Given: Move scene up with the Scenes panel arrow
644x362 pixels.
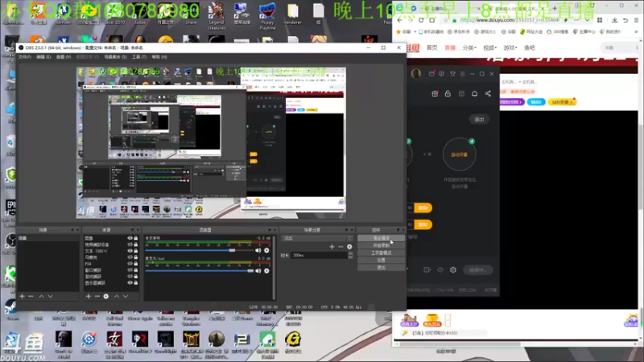Looking at the screenshot, I should pyautogui.click(x=42, y=296).
